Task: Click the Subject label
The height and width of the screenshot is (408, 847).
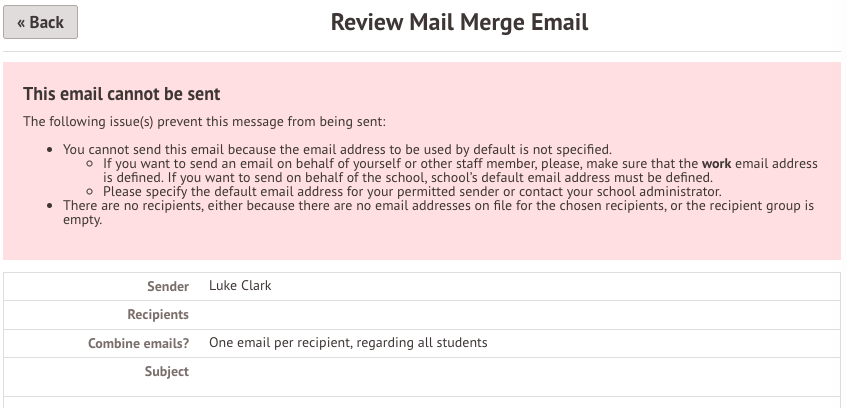Action: click(166, 371)
